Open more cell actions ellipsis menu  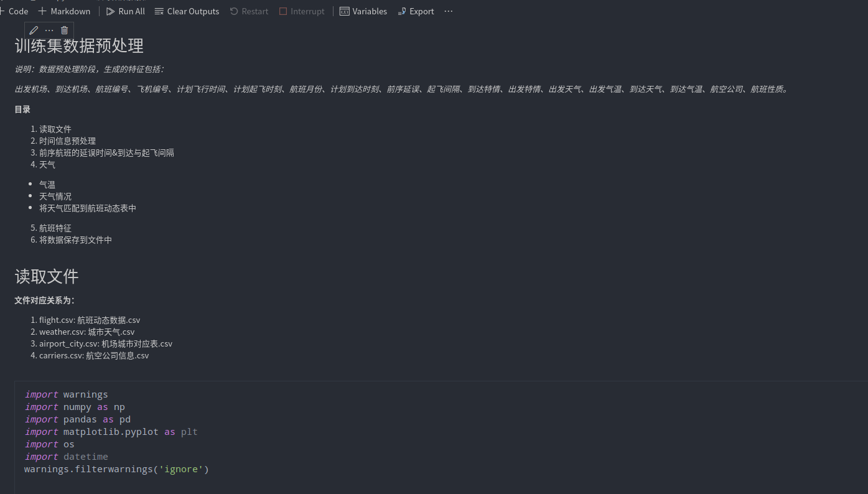tap(49, 30)
